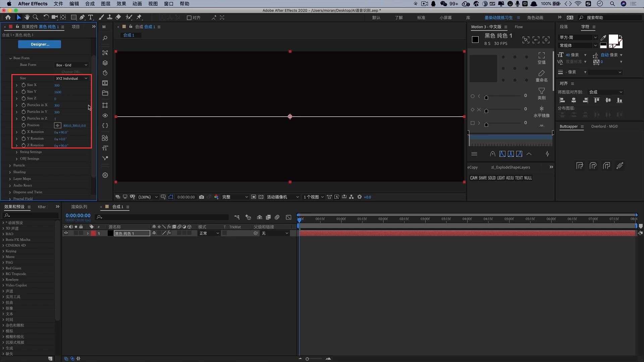Expand the Particle settings group
The image size is (644, 362).
pos(10,165)
